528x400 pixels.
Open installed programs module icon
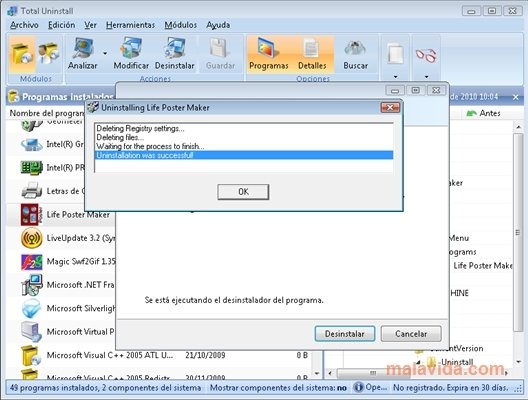click(22, 54)
